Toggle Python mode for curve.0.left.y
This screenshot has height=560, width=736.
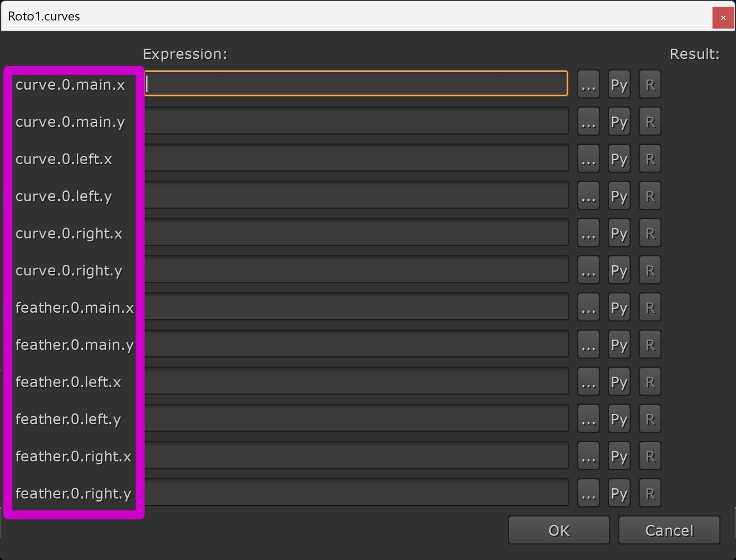pos(619,196)
